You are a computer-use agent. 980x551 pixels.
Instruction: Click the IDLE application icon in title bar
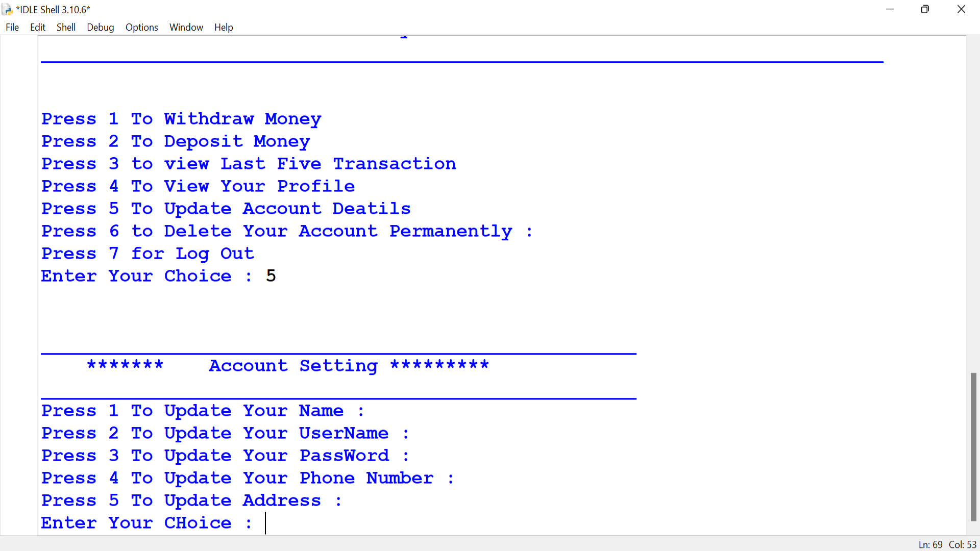[x=7, y=9]
